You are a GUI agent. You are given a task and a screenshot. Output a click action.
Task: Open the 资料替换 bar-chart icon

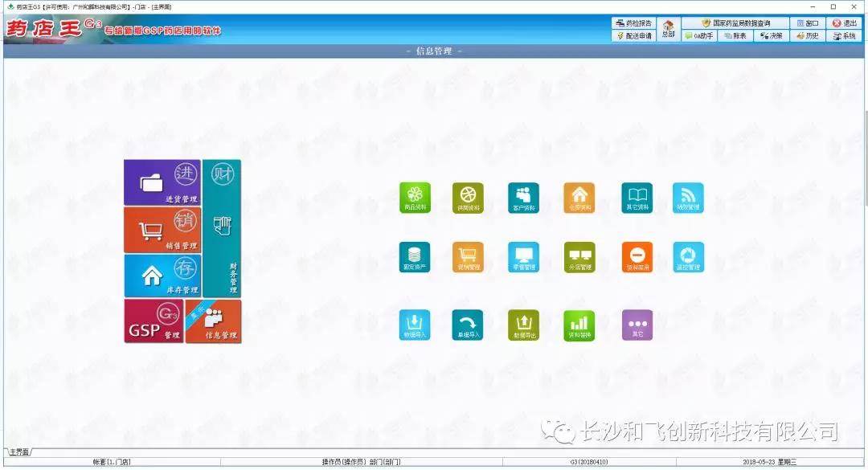tap(579, 325)
